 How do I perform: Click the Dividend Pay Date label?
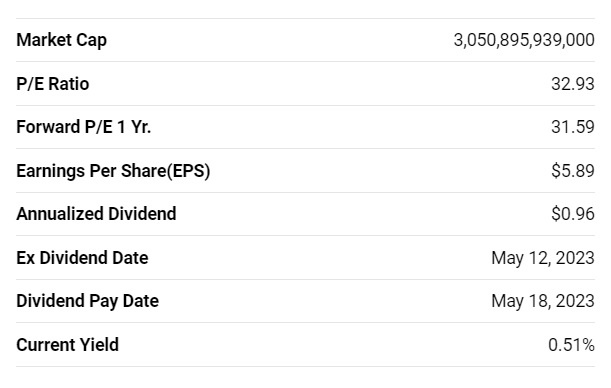(87, 301)
